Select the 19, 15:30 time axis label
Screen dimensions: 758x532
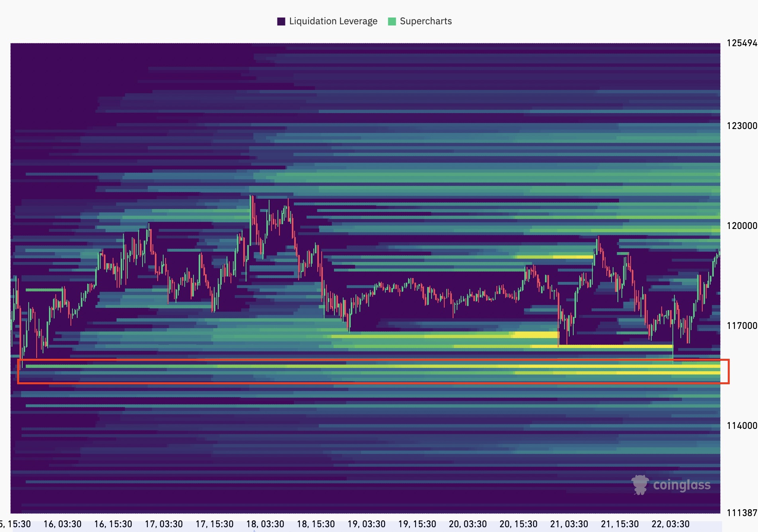tap(417, 524)
